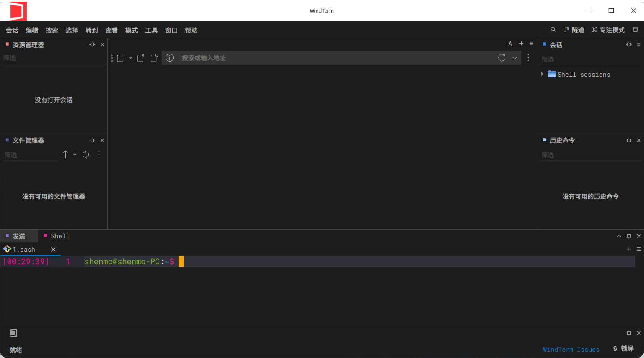This screenshot has height=358, width=644.
Task: Open the new session dropdown arrow
Action: (130, 58)
